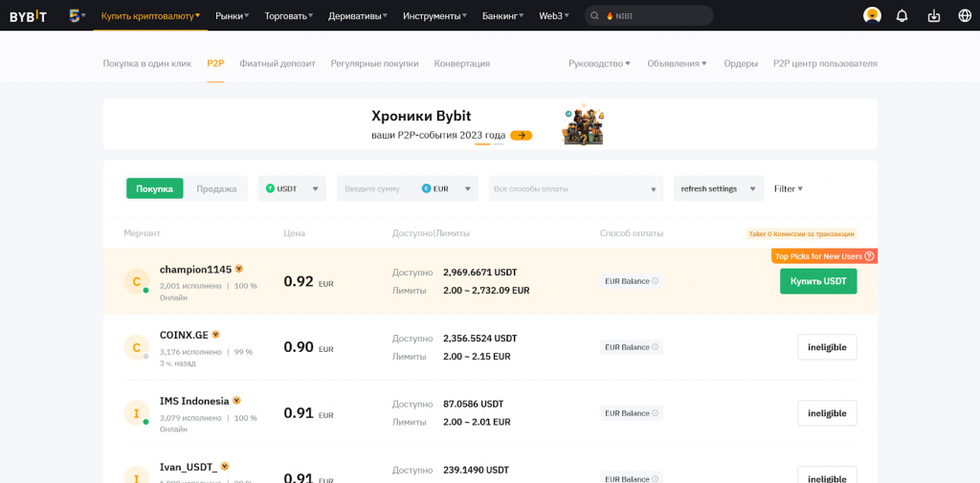This screenshot has width=980, height=483.
Task: Open refresh settings dropdown
Action: [x=719, y=188]
